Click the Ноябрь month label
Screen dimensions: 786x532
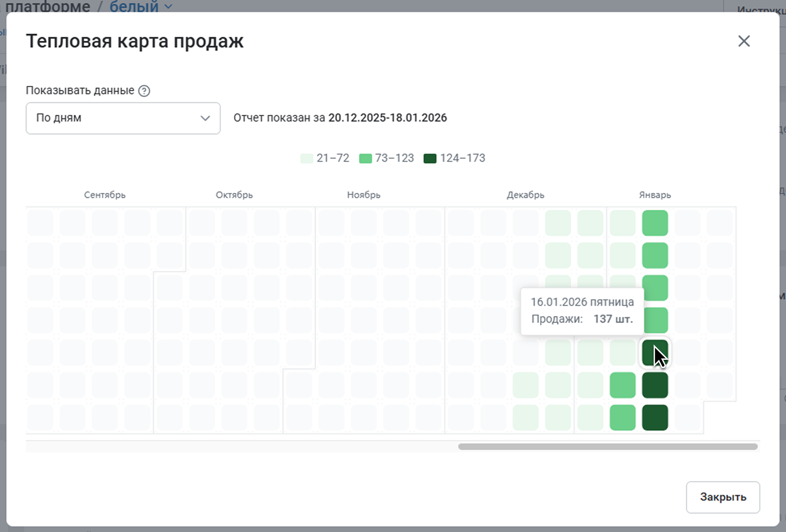tap(364, 195)
